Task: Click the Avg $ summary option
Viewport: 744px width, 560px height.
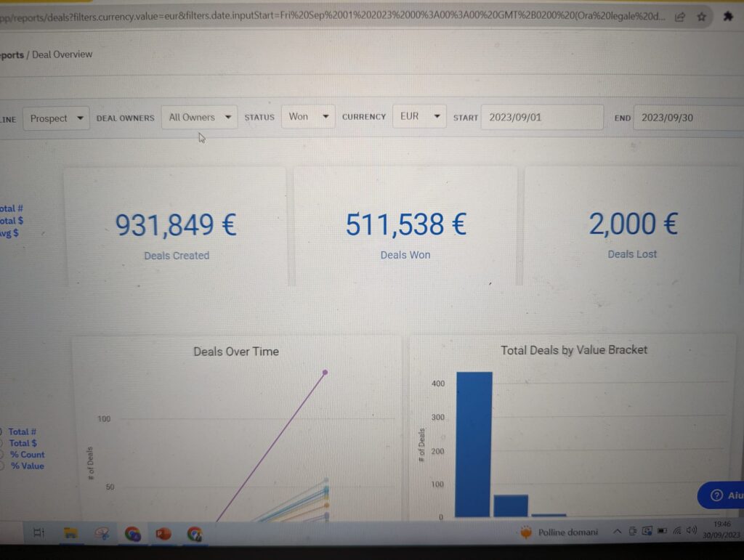Action: (x=9, y=233)
